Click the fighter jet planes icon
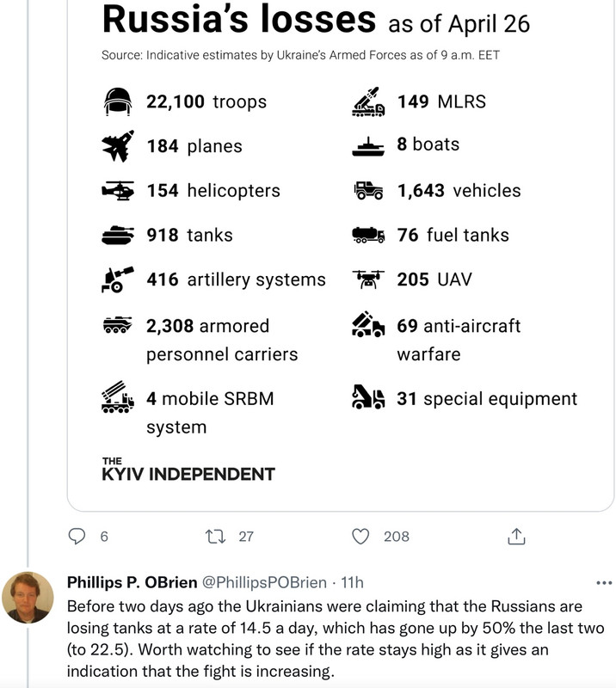The height and width of the screenshot is (688, 616). point(117,146)
